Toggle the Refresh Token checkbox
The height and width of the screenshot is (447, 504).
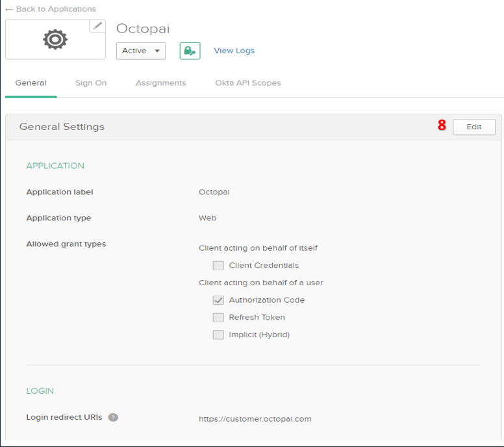point(218,318)
